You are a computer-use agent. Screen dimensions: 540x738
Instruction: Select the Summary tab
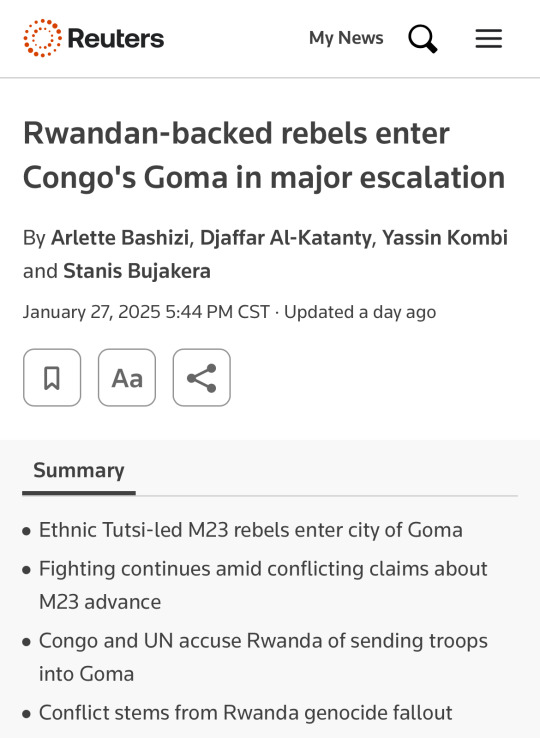click(79, 470)
